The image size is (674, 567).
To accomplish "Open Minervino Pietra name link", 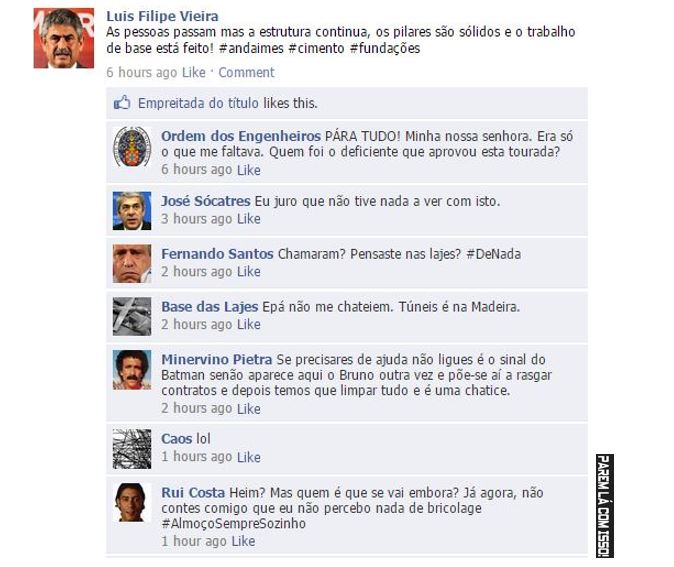I will pos(217,359).
